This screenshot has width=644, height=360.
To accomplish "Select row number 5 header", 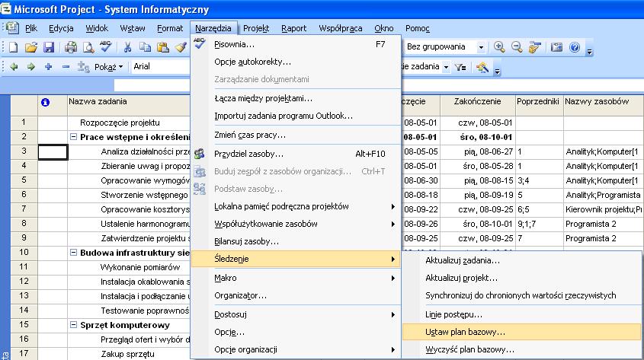I will [x=24, y=180].
